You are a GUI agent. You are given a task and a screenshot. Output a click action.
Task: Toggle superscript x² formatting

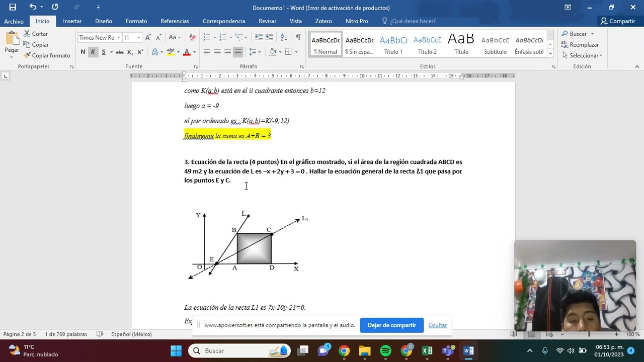(x=140, y=52)
